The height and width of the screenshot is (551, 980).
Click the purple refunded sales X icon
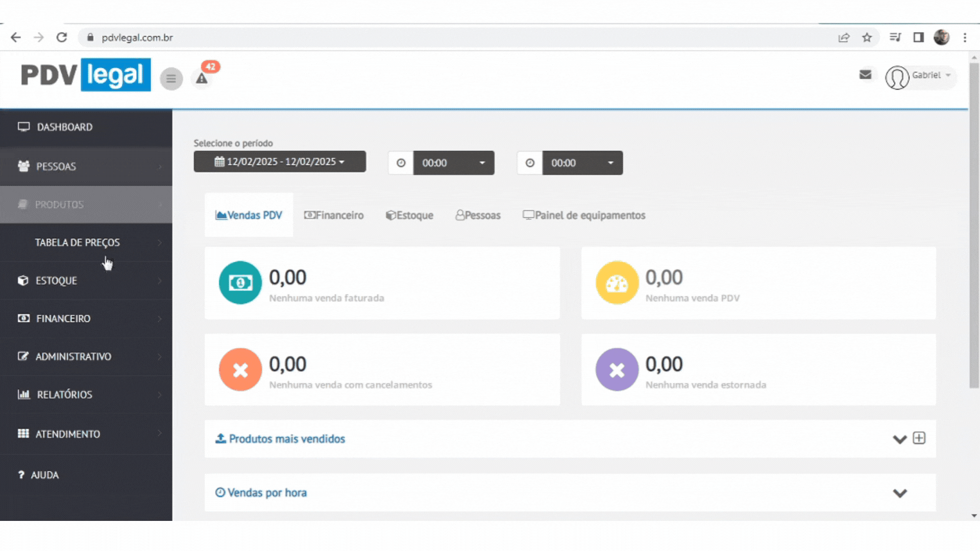click(617, 369)
